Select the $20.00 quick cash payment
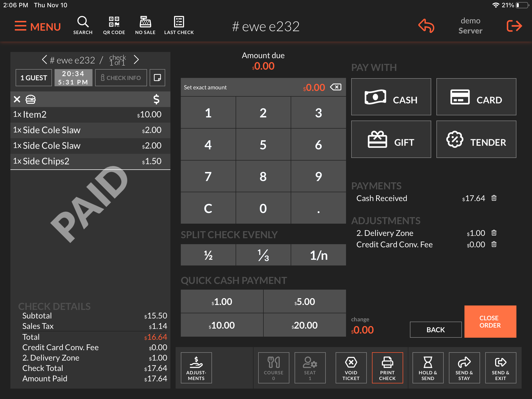This screenshot has width=532, height=399. pos(304,325)
